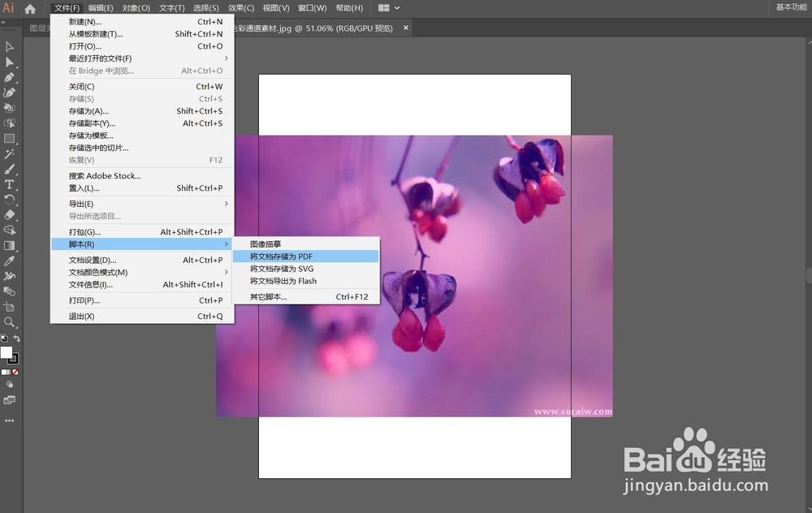812x513 pixels.
Task: Choose 打包(G)... menu item
Action: coord(142,232)
